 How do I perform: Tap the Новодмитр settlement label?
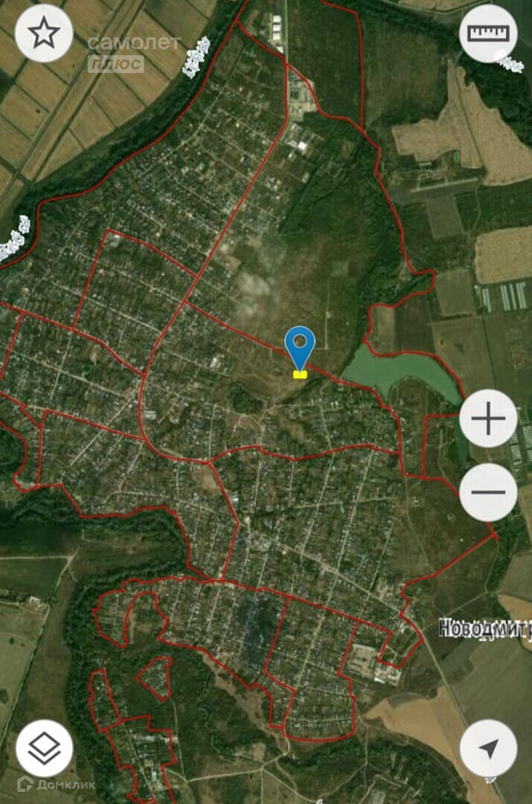pyautogui.click(x=485, y=628)
